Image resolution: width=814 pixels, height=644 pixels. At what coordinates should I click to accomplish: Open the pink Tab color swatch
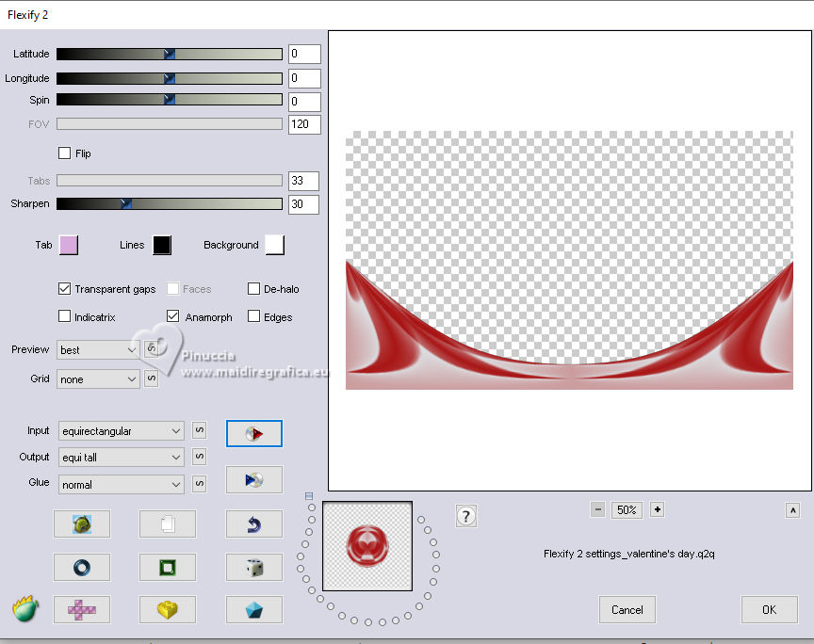click(x=69, y=245)
